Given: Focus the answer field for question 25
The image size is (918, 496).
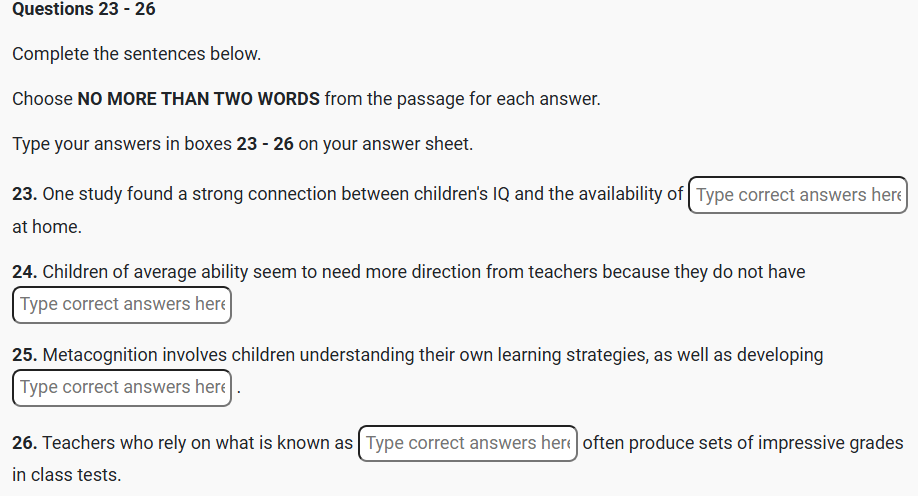Looking at the screenshot, I should [x=122, y=387].
